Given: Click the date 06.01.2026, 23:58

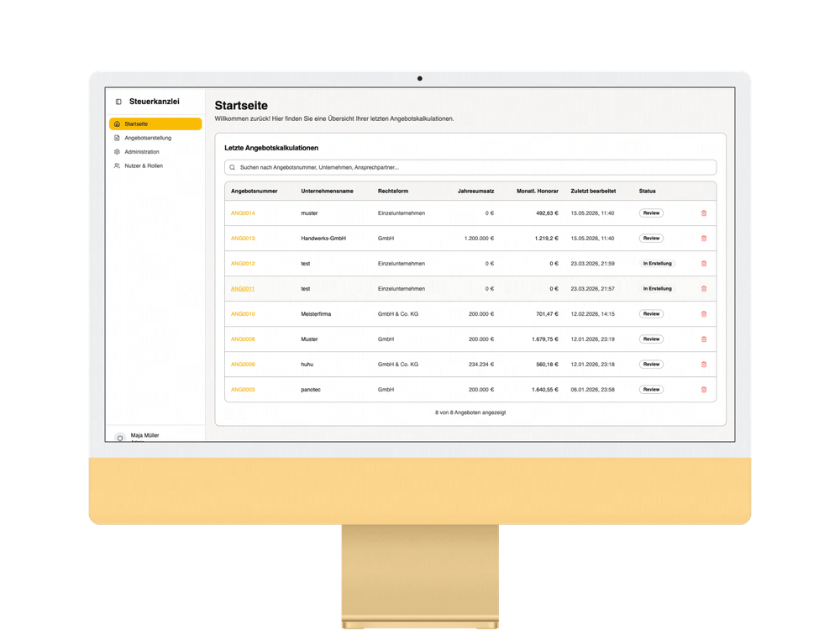Looking at the screenshot, I should [x=592, y=390].
